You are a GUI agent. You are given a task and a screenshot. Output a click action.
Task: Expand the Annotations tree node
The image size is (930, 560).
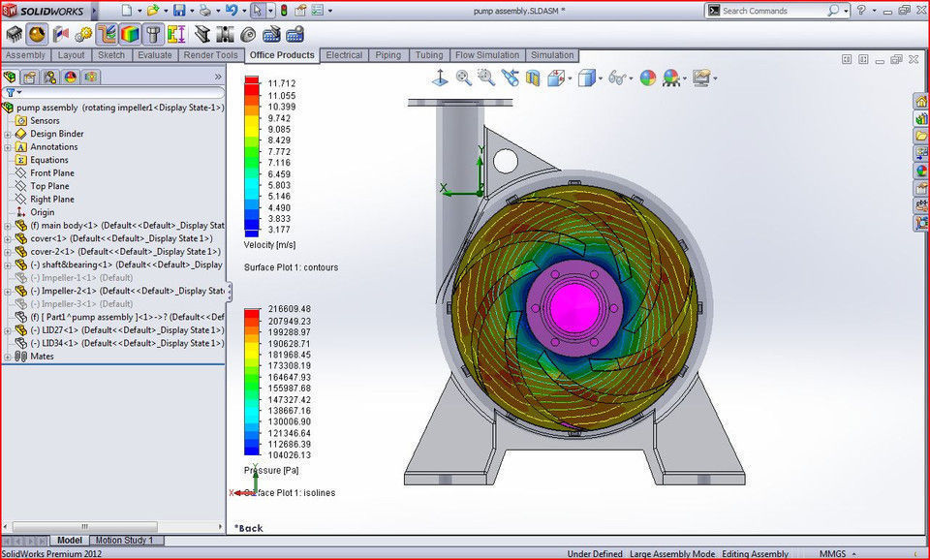(7, 147)
